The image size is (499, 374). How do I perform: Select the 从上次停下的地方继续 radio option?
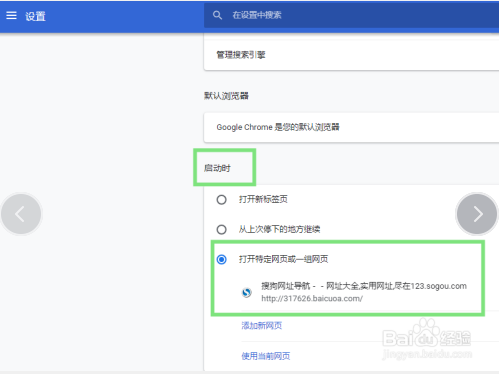[x=221, y=229]
